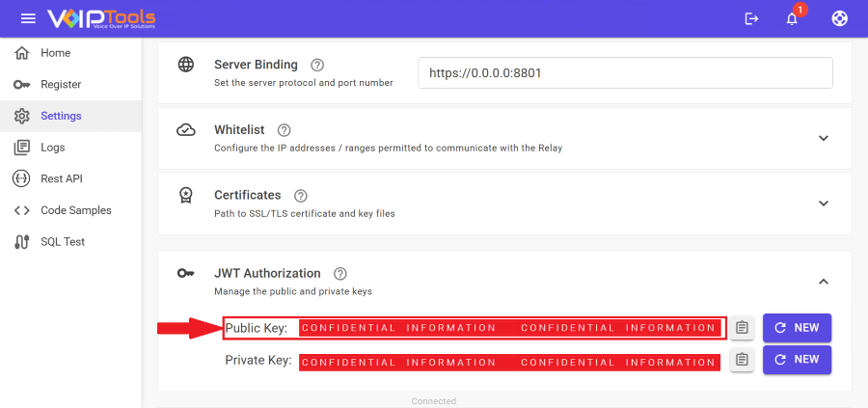The image size is (868, 408).
Task: Click the logout icon in header
Action: (x=752, y=18)
